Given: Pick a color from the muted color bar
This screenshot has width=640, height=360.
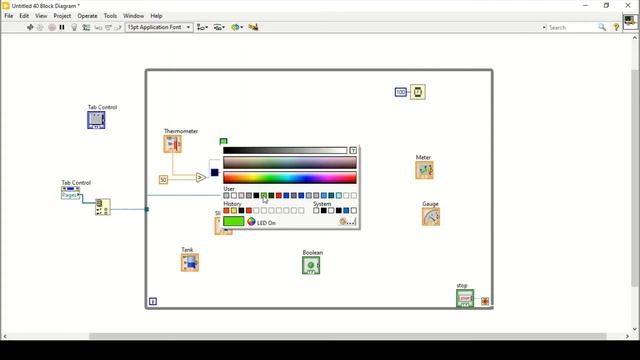Looking at the screenshot, I should tap(290, 162).
